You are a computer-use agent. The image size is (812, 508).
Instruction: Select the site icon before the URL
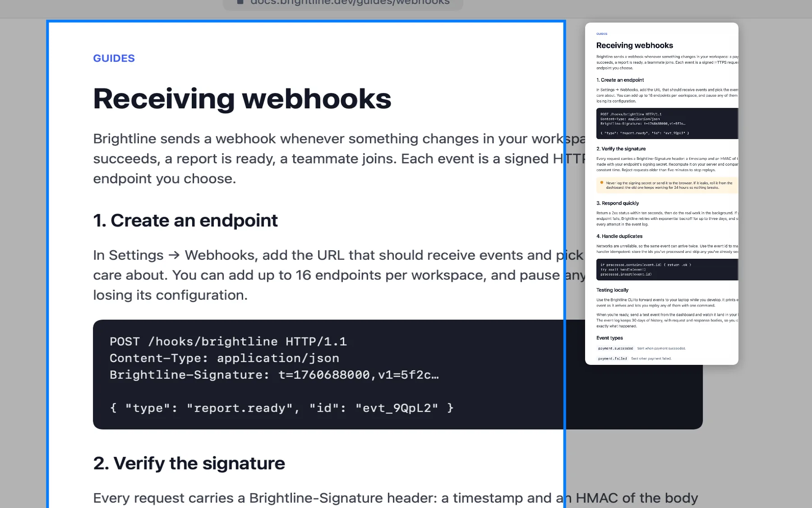[x=240, y=2]
